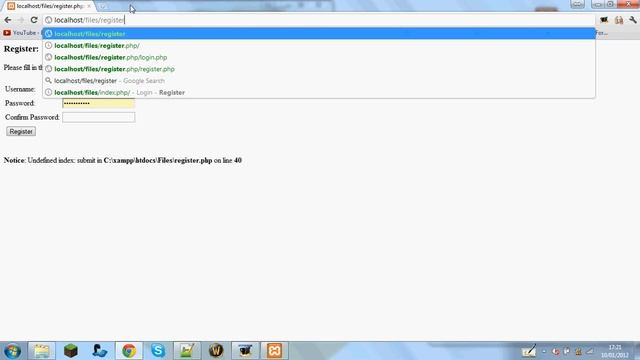The height and width of the screenshot is (360, 640).
Task: Open Windows Explorer from taskbar
Action: (41, 351)
